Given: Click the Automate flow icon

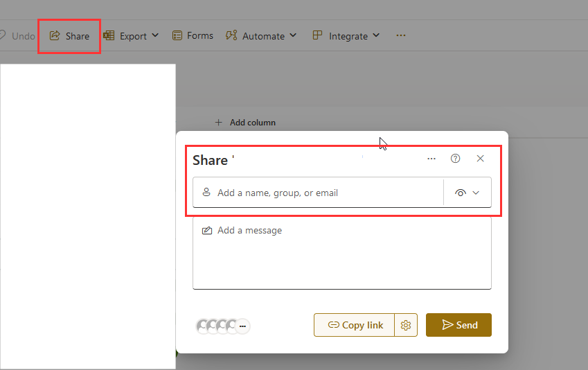Looking at the screenshot, I should 231,35.
